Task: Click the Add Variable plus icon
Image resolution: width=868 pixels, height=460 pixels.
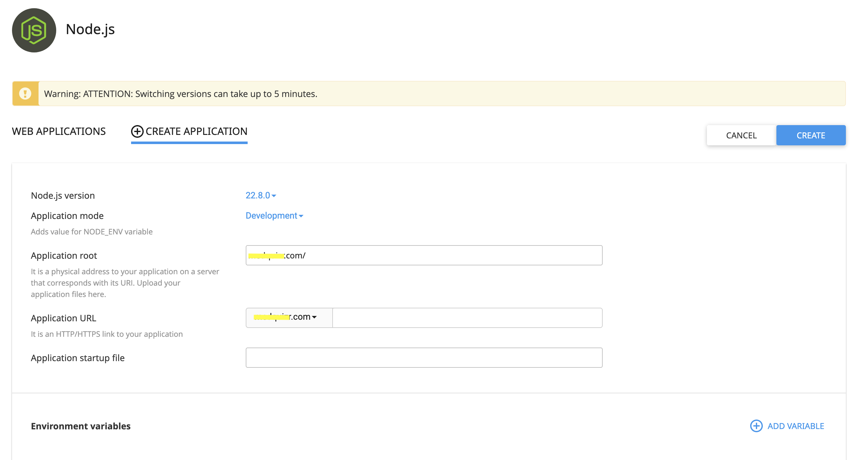Action: point(756,426)
